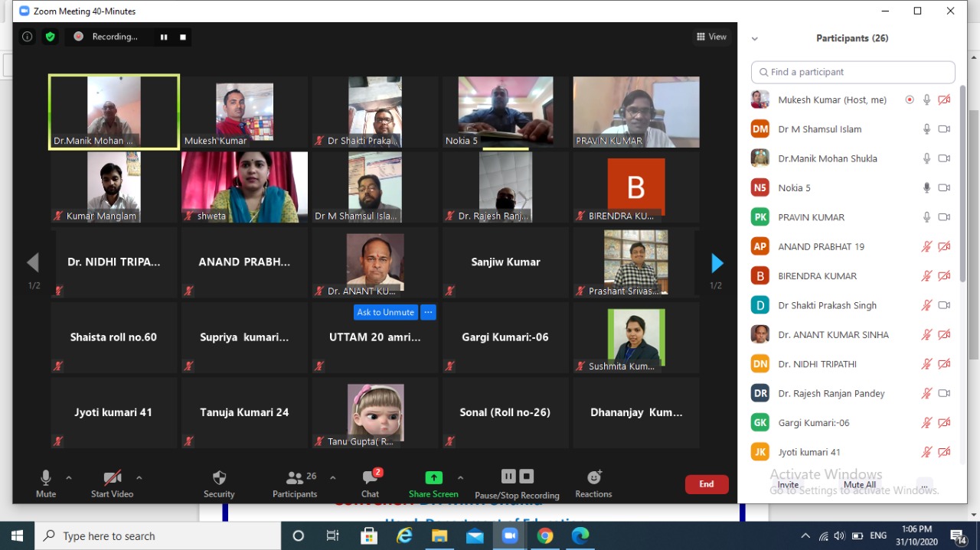
Task: Click the stop icon above Pause/Stop Recording
Action: point(527,477)
